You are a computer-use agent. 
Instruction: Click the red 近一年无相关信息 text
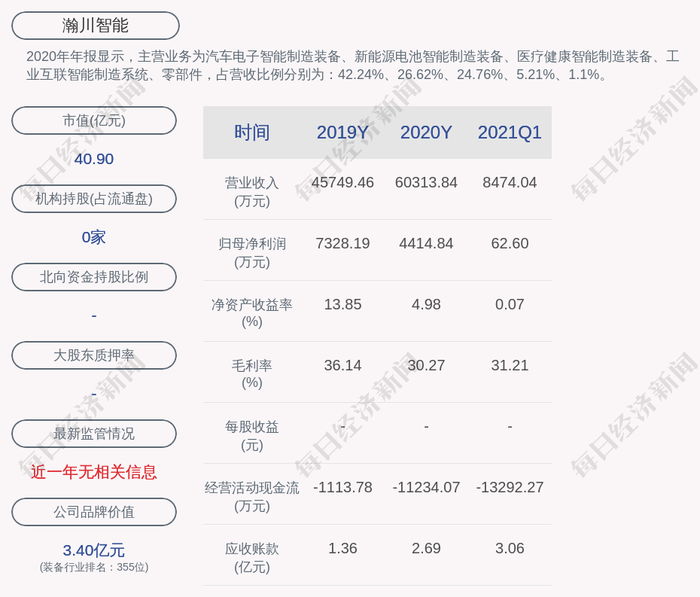(94, 472)
